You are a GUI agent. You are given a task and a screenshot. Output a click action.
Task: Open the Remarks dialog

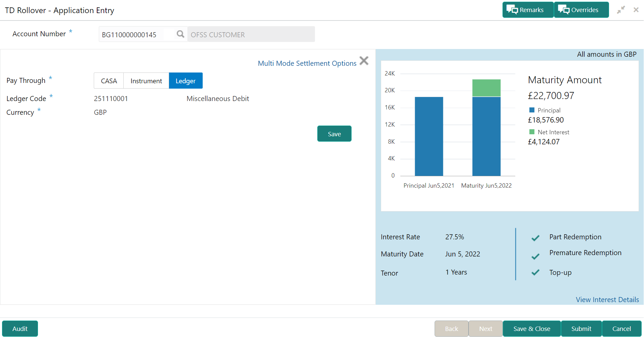(x=528, y=10)
